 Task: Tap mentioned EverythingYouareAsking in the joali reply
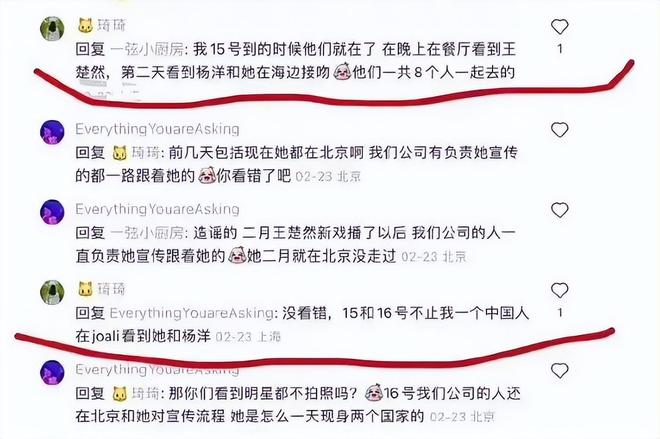(x=191, y=313)
